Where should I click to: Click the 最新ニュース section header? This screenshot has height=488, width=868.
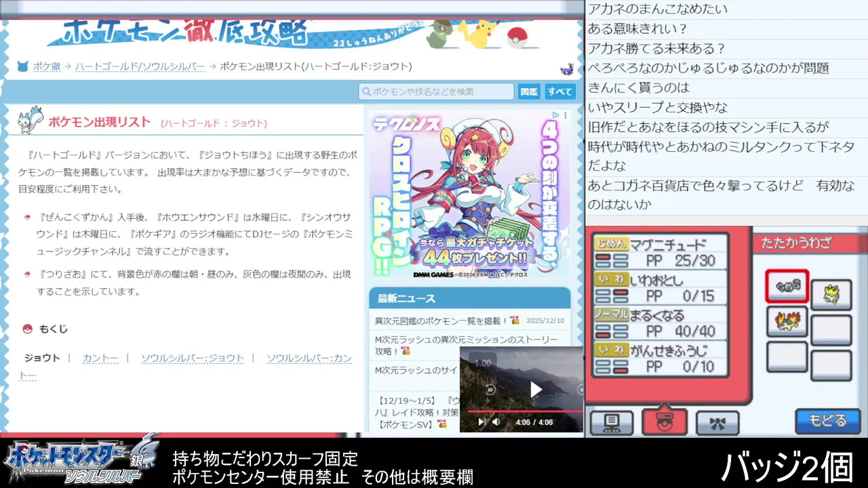[x=469, y=298]
